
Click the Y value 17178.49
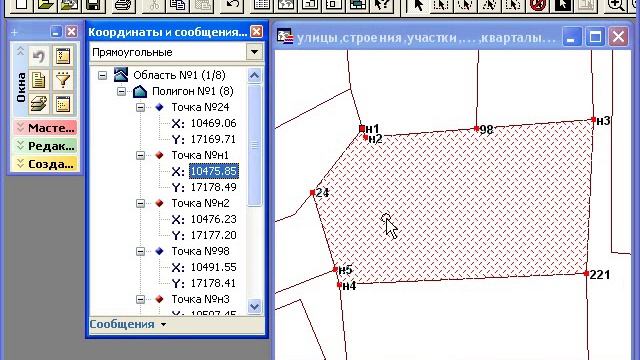click(213, 187)
